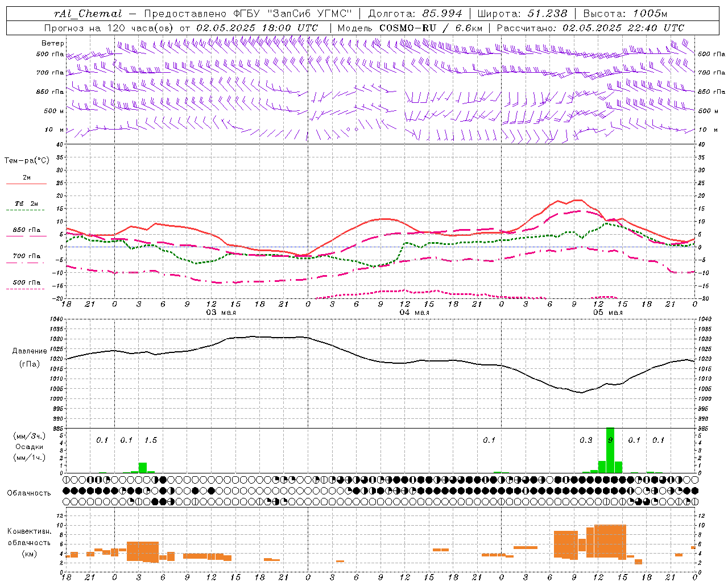The height and width of the screenshot is (582, 728).
Task: Click the 9 precipitation total value
Action: coord(610,440)
